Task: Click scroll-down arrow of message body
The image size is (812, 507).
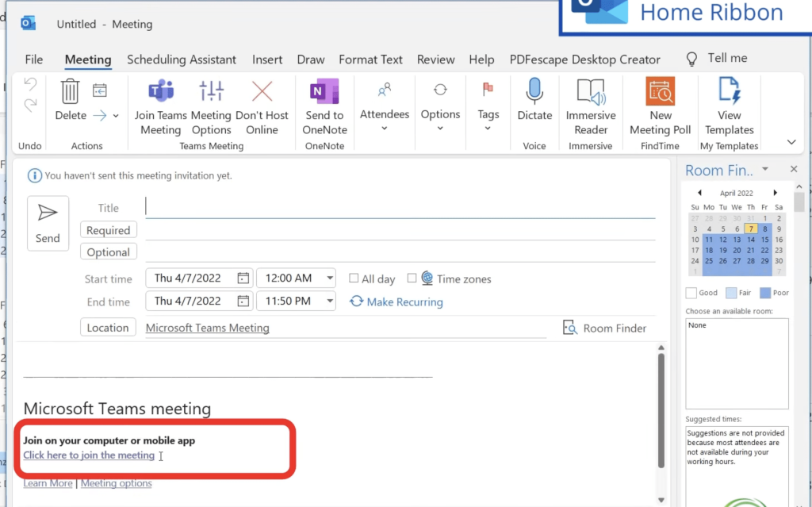Action: pyautogui.click(x=661, y=500)
